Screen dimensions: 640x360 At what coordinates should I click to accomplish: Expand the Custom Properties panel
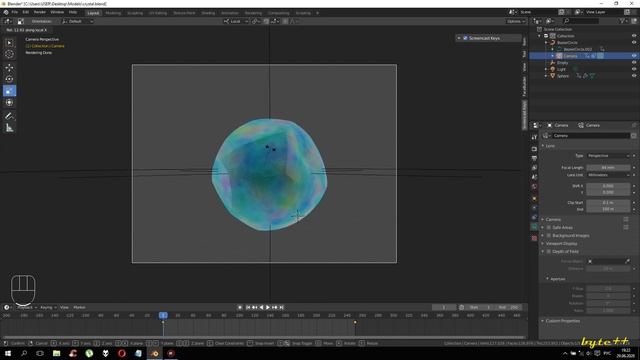click(x=561, y=321)
